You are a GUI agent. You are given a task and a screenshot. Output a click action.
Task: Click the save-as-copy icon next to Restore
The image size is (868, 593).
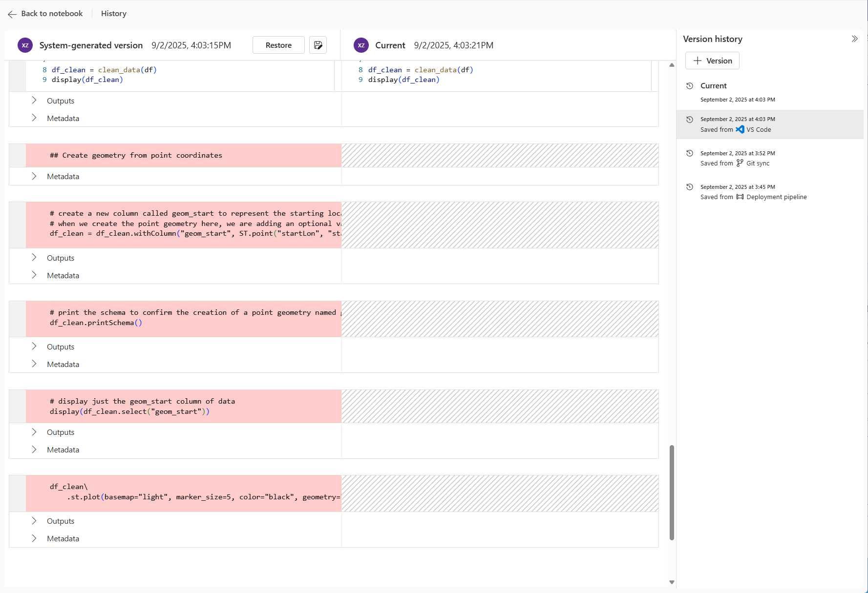click(318, 45)
